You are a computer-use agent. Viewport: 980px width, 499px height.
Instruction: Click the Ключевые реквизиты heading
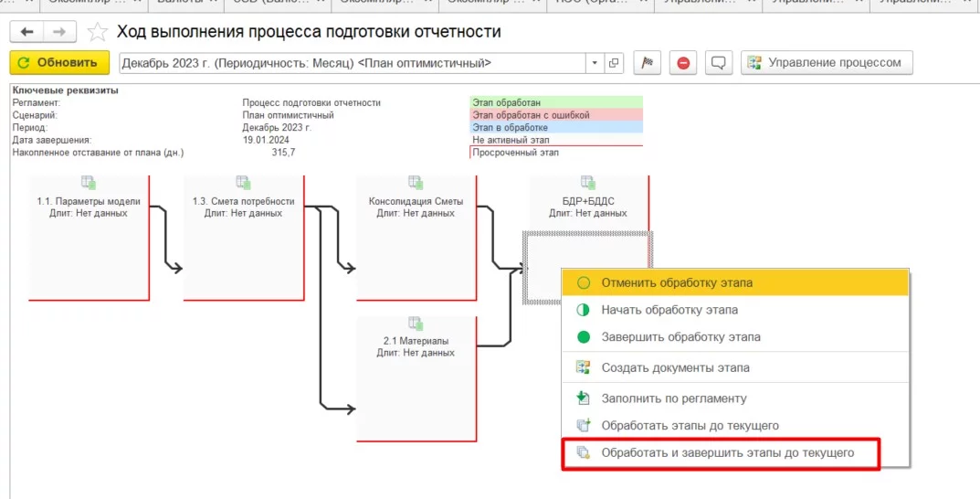tap(66, 90)
